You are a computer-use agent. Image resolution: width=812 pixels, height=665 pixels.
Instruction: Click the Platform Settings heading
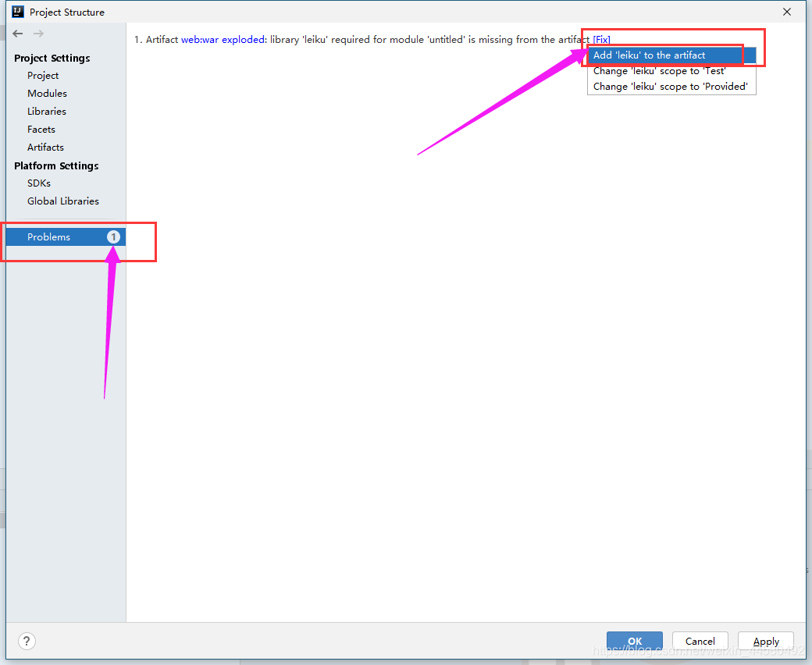(x=56, y=166)
